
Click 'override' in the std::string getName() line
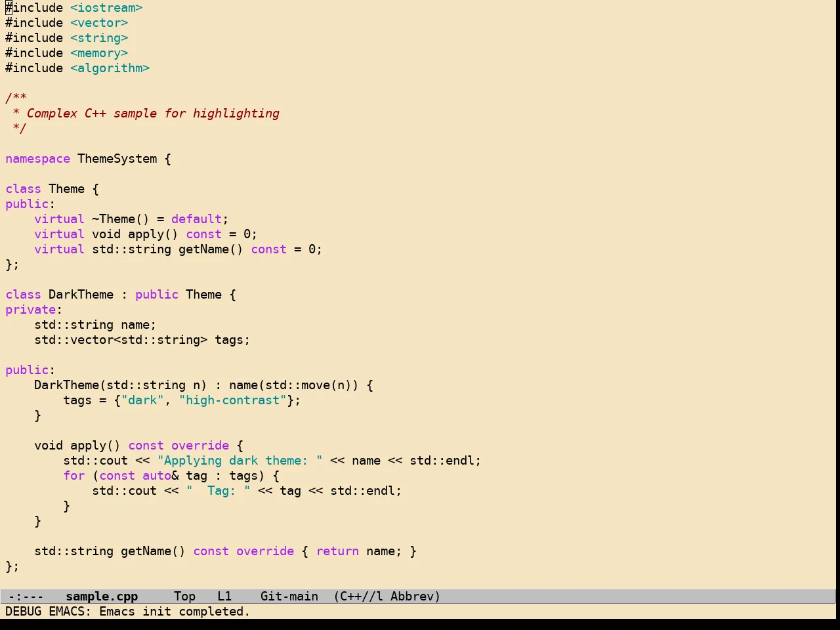tap(265, 551)
